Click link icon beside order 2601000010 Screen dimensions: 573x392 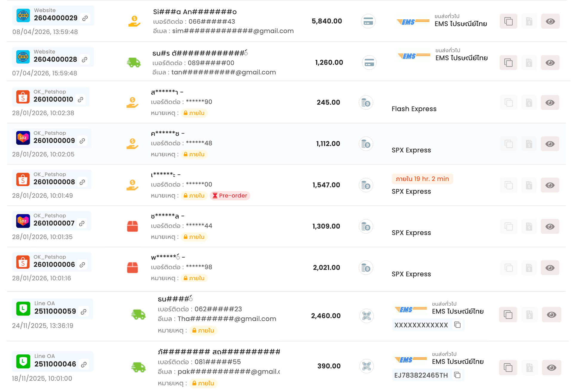pos(81,99)
